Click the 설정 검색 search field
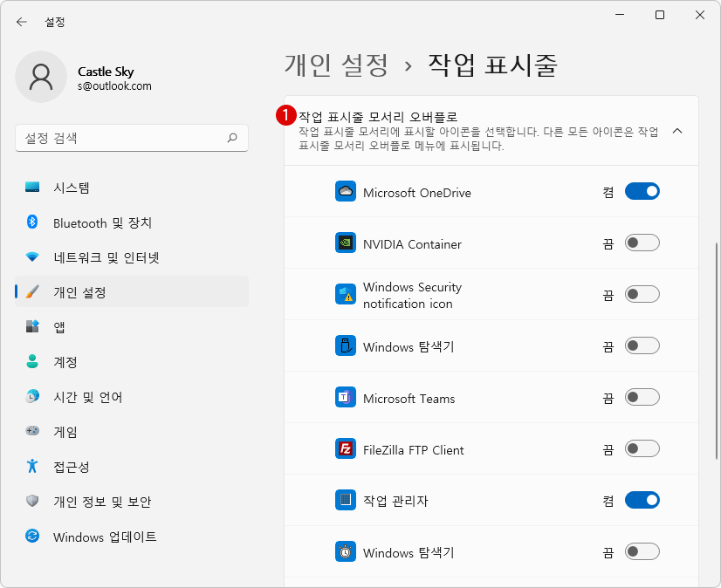This screenshot has width=721, height=588. tap(132, 138)
